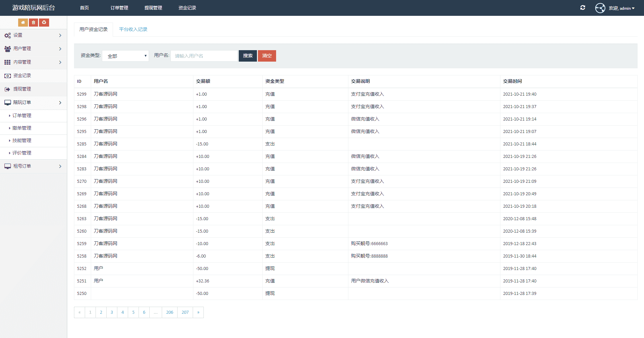Click the orange home icon button
This screenshot has height=338, width=644.
tap(23, 23)
